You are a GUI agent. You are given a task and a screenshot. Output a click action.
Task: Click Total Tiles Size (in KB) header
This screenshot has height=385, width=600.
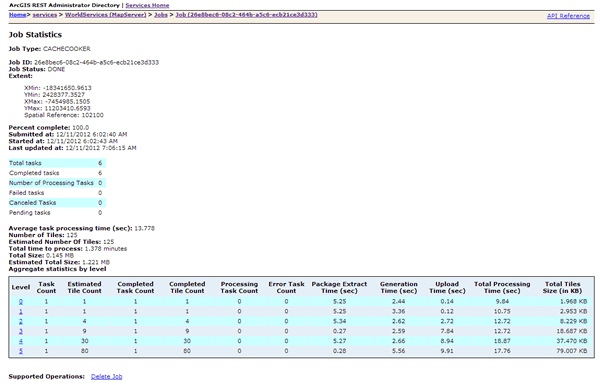(562, 287)
